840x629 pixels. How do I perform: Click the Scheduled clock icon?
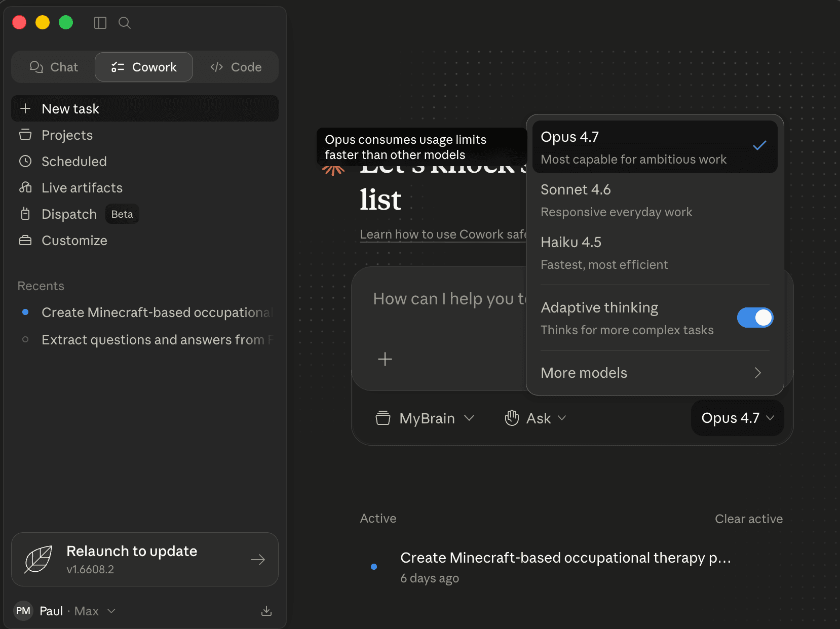(x=25, y=161)
